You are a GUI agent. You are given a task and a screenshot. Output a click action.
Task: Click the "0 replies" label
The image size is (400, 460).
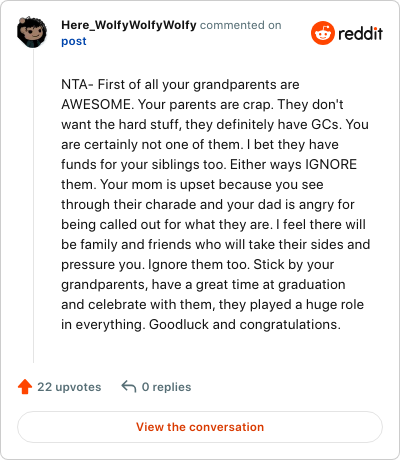(x=166, y=387)
